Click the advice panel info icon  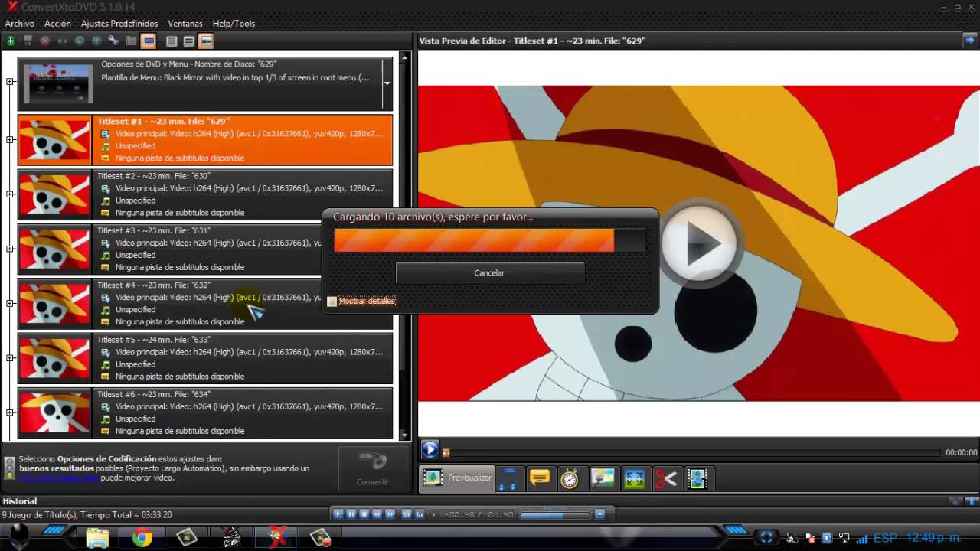[x=9, y=468]
